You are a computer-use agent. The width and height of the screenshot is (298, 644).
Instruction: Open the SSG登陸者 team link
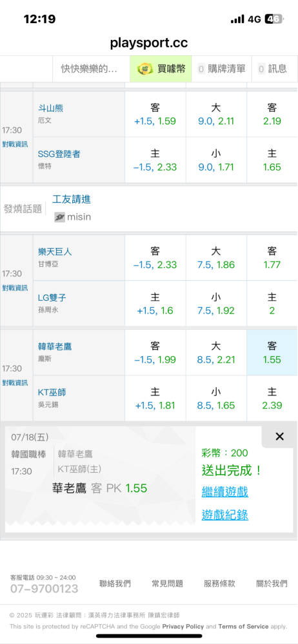point(59,154)
